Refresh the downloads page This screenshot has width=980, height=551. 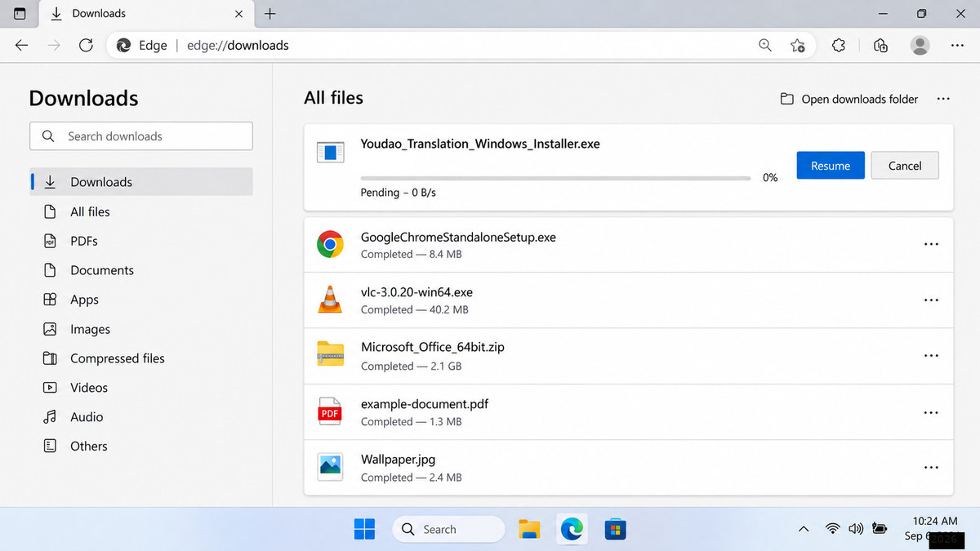[x=86, y=46]
